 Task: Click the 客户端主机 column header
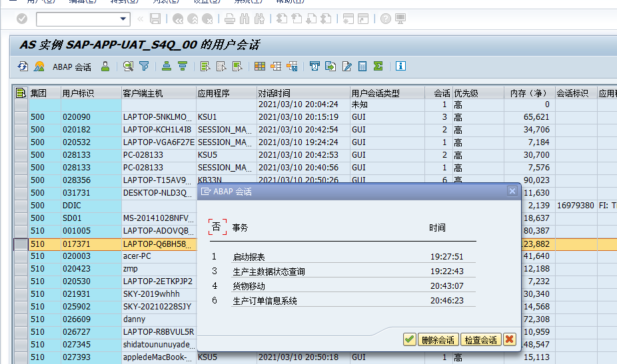tap(159, 93)
